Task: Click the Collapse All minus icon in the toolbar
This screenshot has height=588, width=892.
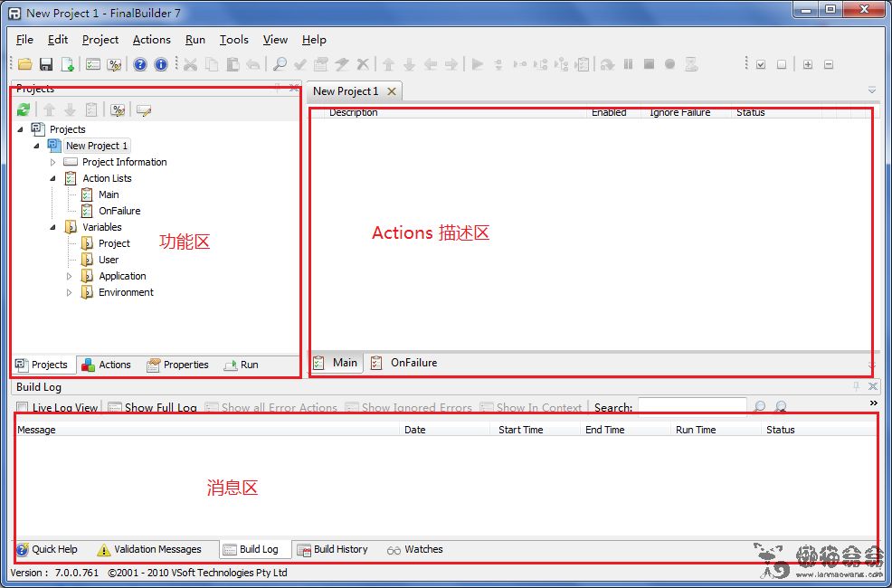Action: click(829, 64)
